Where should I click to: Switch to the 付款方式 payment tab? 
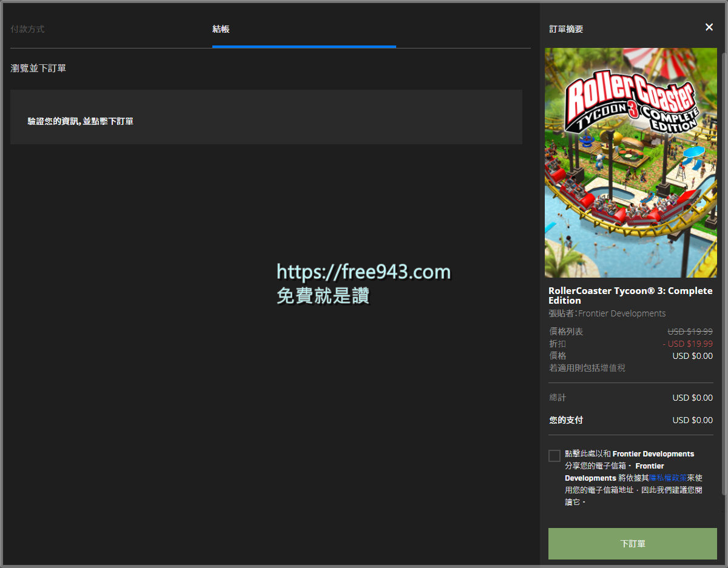27,28
